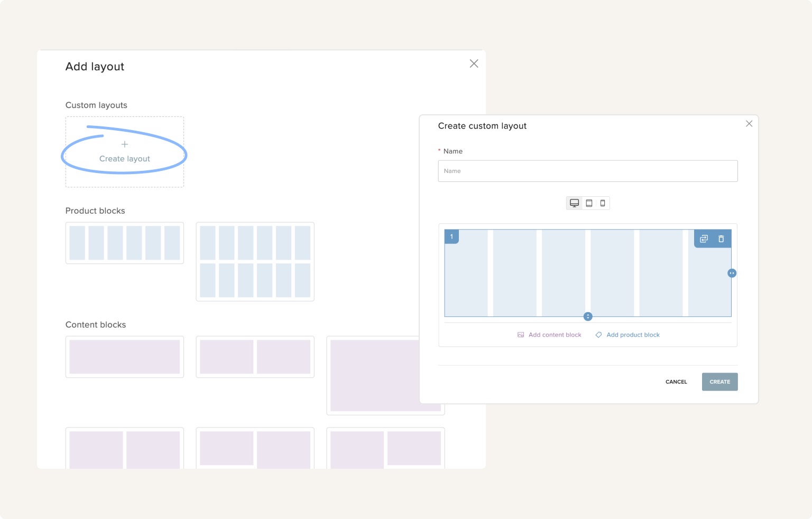Click the vertical resize handle below block

[588, 316]
